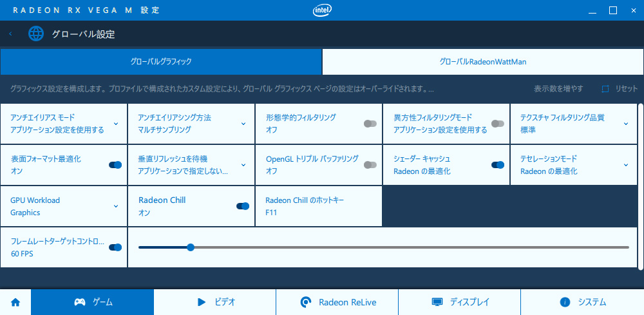Toggle 異方性フィルタリングモード switch
The height and width of the screenshot is (315, 644).
(x=498, y=124)
